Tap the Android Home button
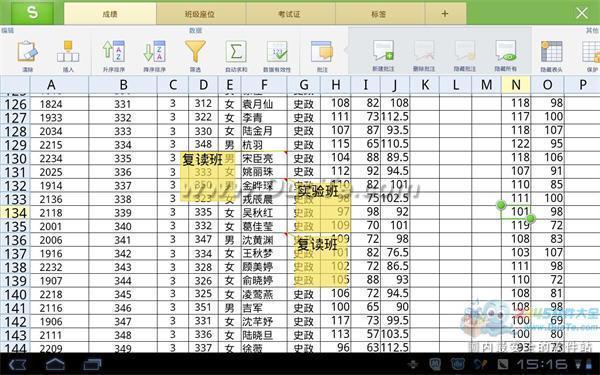The image size is (600, 375). tap(55, 364)
